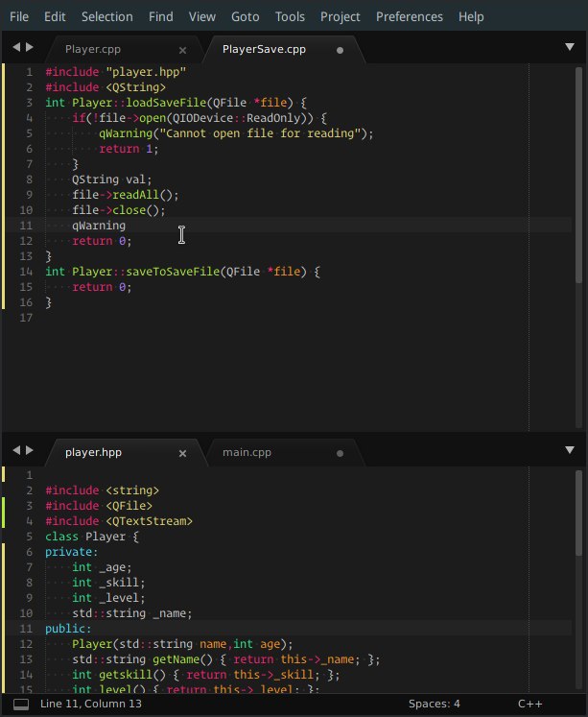Viewport: 588px width, 717px height.
Task: Open the Preferences menu
Action: [x=410, y=16]
